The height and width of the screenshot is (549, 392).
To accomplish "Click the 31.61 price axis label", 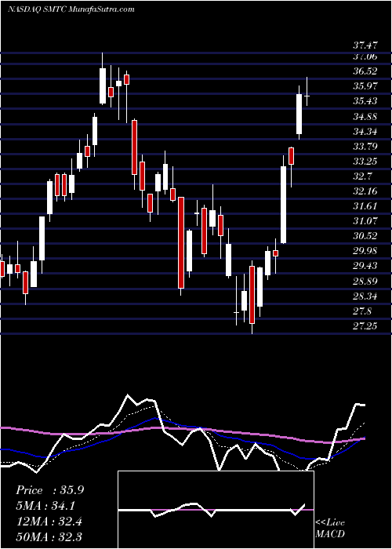I will coord(365,205).
